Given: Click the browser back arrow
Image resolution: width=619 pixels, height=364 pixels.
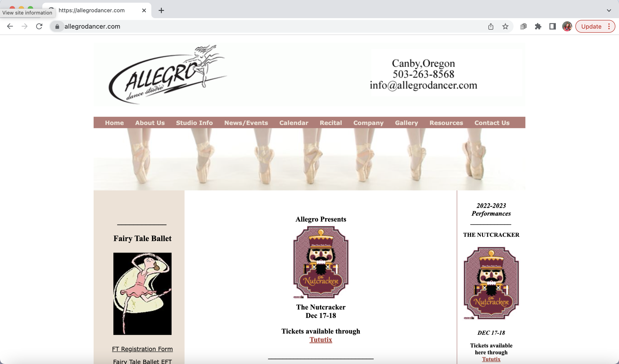Looking at the screenshot, I should [10, 26].
